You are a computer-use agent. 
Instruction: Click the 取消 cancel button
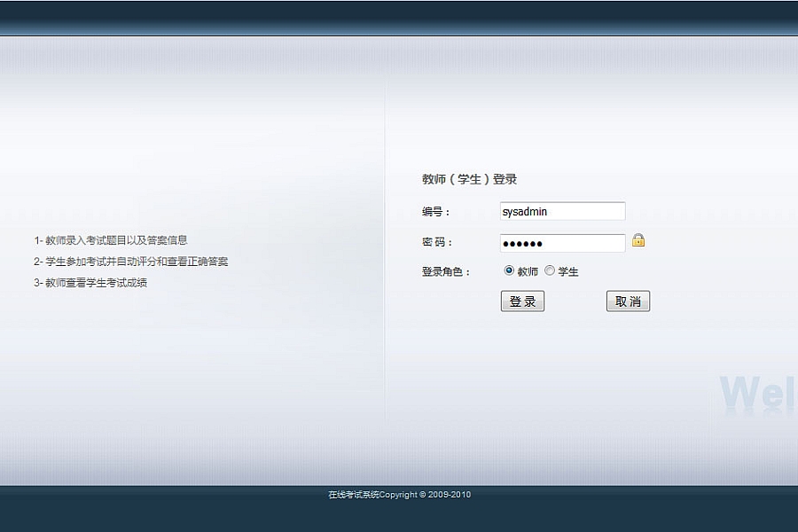tap(628, 301)
